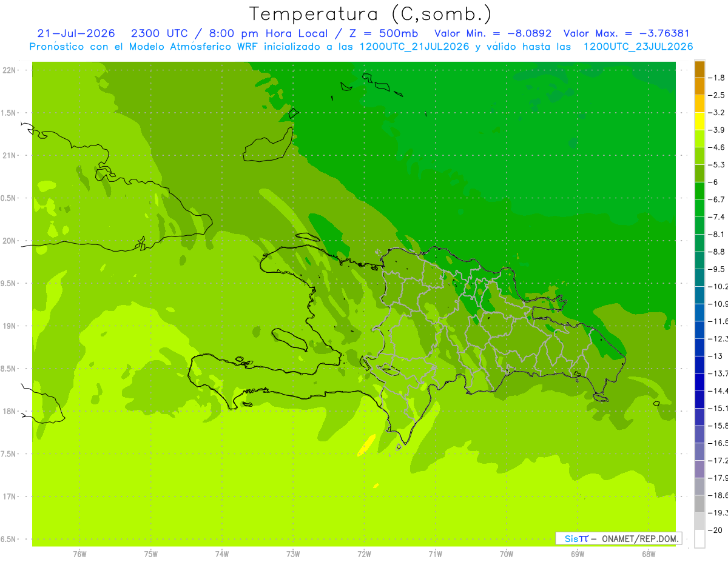The height and width of the screenshot is (562, 728).
Task: Click the colorbar label "-20"
Action: coord(716,530)
